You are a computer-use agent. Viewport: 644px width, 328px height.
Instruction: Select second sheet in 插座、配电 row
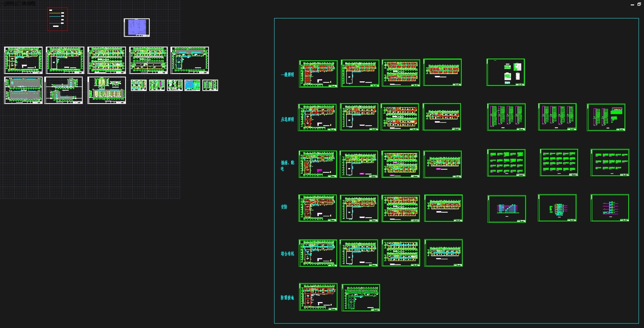[x=359, y=164]
